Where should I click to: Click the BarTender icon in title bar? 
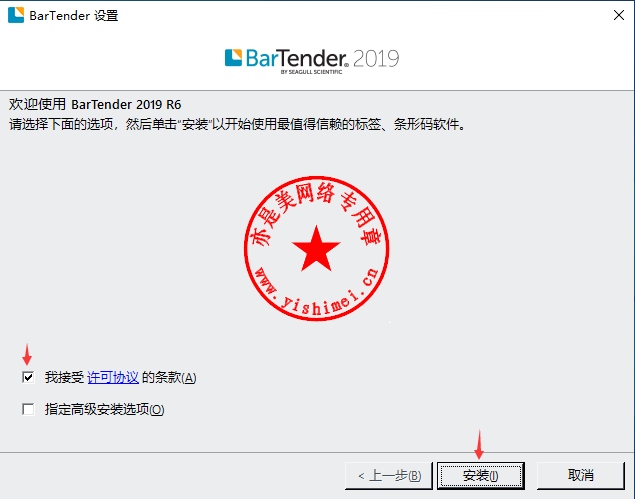pos(16,15)
